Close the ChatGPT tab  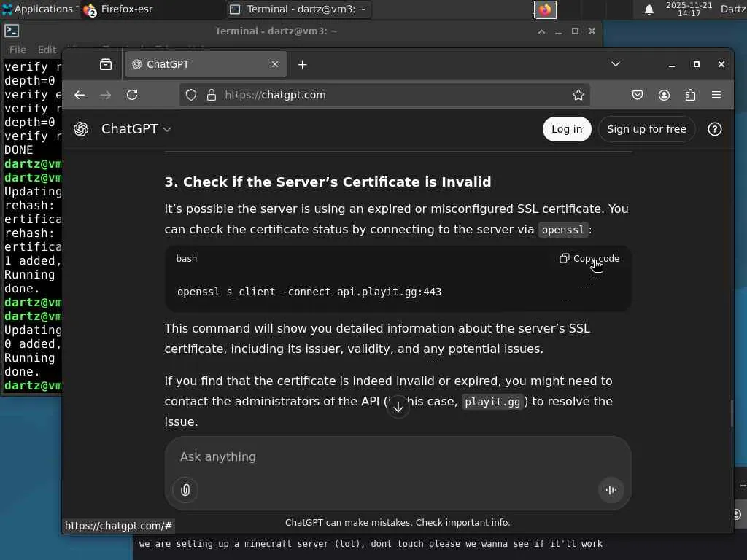tap(275, 64)
